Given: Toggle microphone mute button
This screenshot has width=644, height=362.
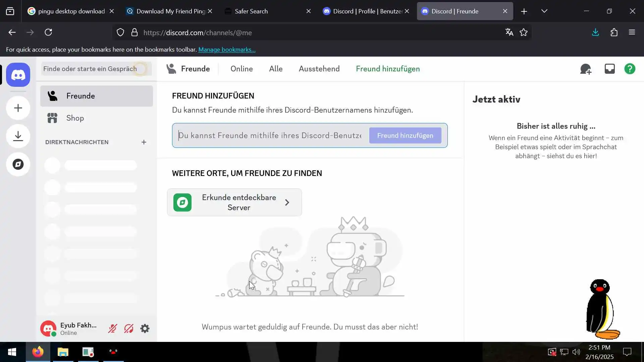Looking at the screenshot, I should [x=112, y=328].
